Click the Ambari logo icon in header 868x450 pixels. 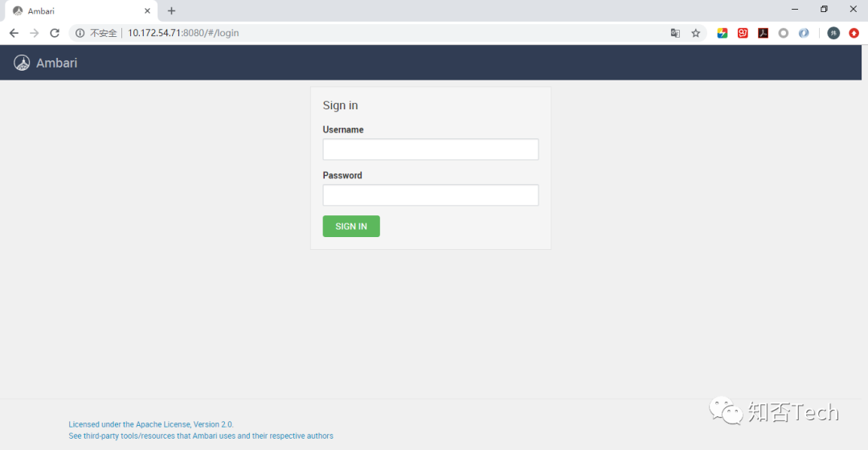22,63
